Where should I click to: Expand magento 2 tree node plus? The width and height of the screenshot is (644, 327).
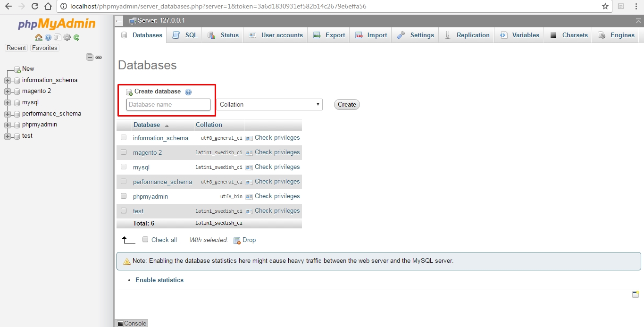coord(8,91)
